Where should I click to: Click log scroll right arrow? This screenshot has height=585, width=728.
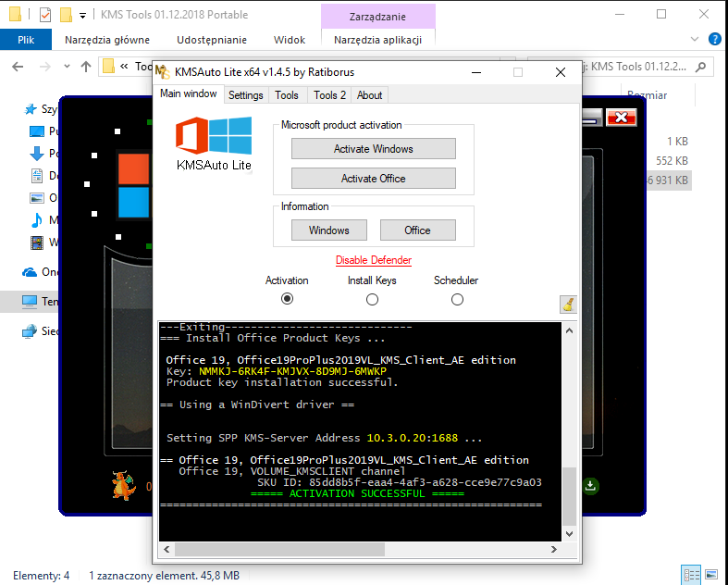click(553, 549)
